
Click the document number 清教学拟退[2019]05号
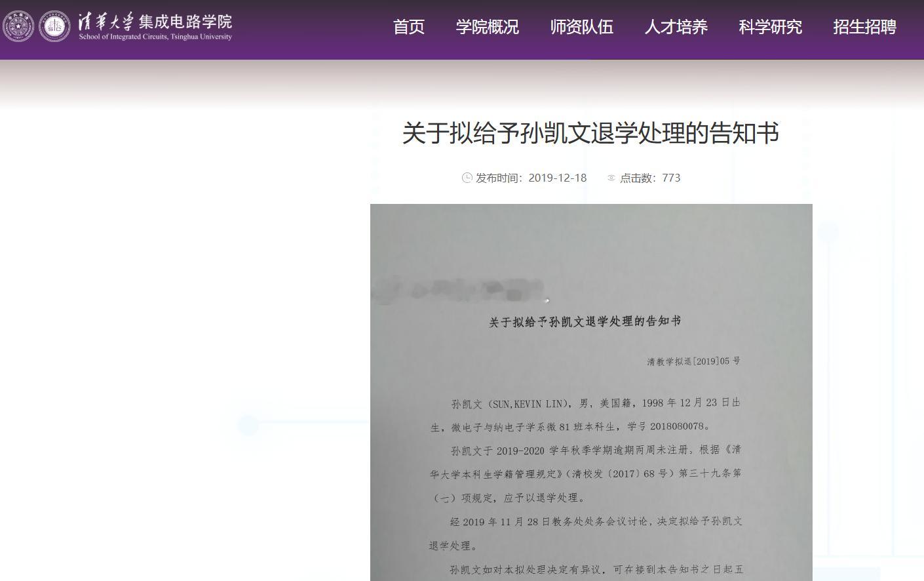click(694, 361)
